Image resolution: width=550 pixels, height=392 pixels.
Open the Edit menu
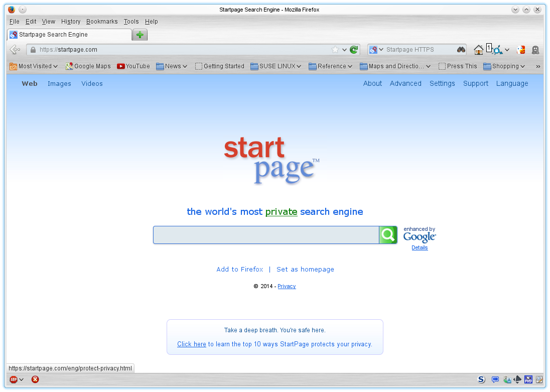[x=31, y=22]
